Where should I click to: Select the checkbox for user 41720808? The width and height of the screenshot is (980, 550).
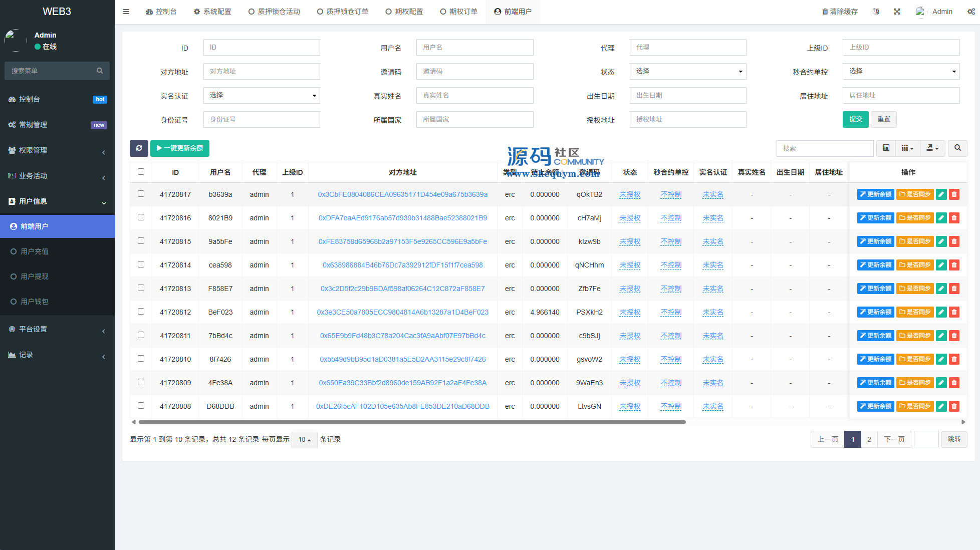[141, 406]
